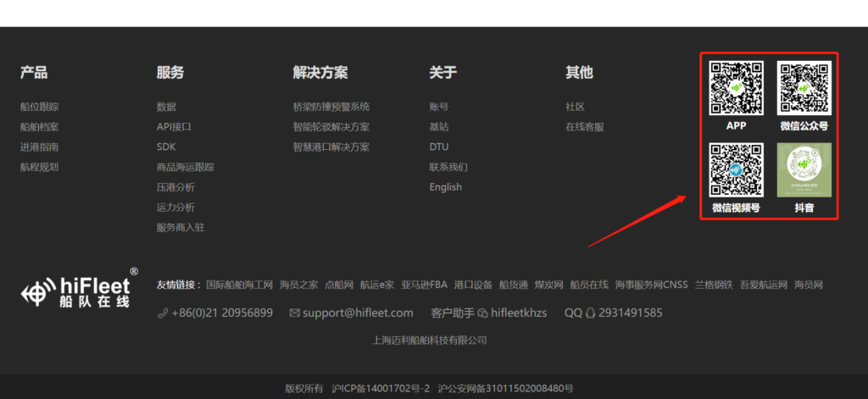Click the APP QR code

click(x=737, y=88)
